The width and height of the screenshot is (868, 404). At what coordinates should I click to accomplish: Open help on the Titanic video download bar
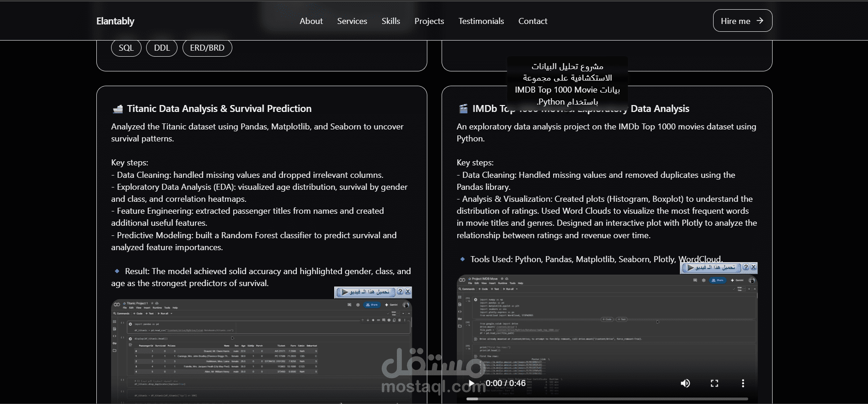(400, 292)
